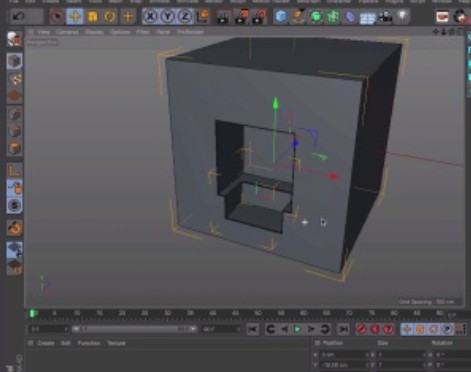Select Points mode icon

click(14, 113)
